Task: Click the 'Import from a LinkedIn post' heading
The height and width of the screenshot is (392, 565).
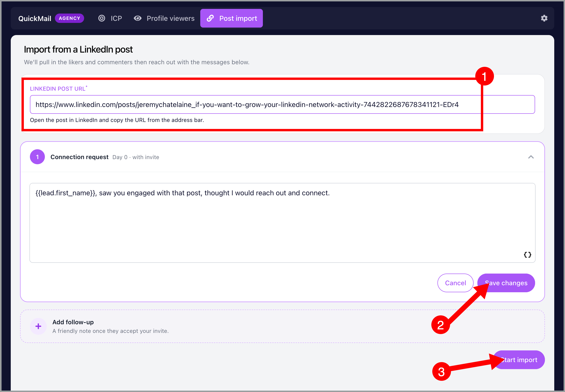Action: coord(78,49)
